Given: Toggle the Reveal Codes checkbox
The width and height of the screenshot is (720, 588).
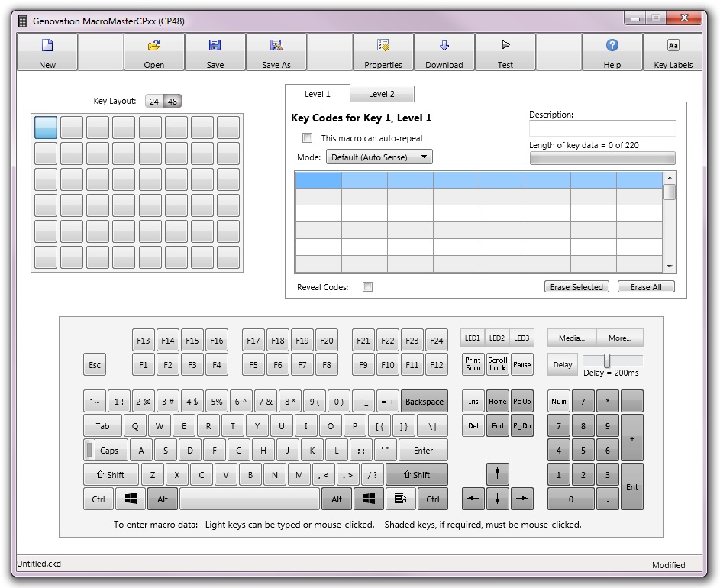Looking at the screenshot, I should (368, 287).
